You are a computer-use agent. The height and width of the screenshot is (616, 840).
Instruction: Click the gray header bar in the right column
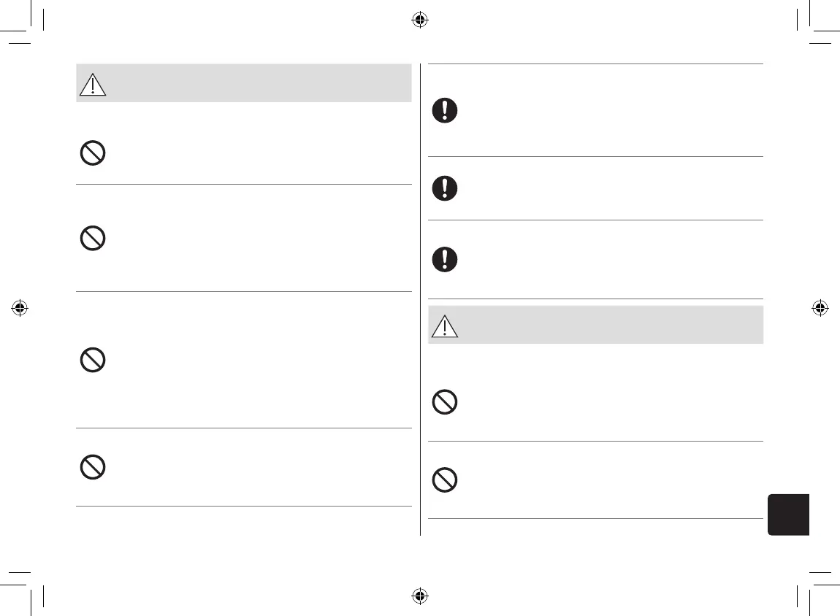coord(606,325)
